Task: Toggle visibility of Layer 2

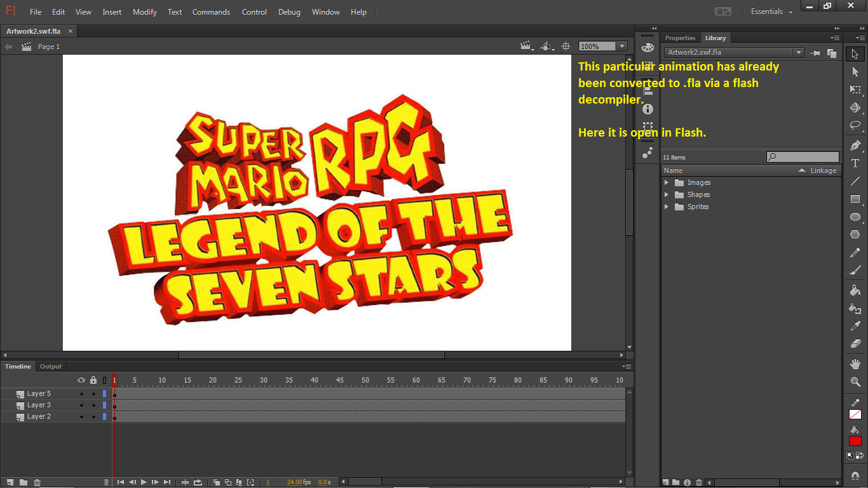Action: point(81,417)
